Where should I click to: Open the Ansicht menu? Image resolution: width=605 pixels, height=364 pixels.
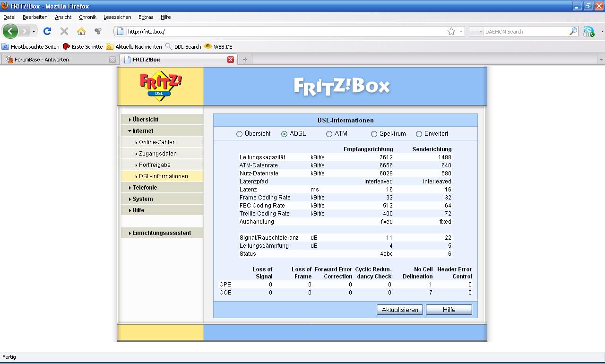click(x=63, y=17)
